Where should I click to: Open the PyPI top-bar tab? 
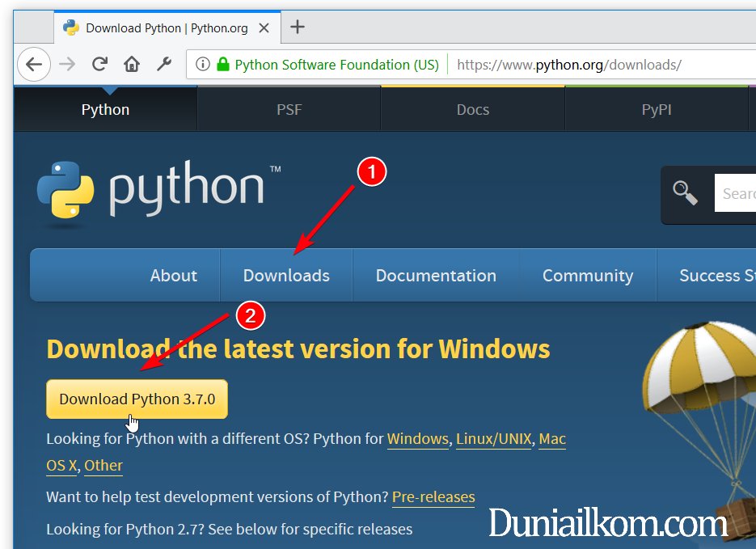click(657, 109)
